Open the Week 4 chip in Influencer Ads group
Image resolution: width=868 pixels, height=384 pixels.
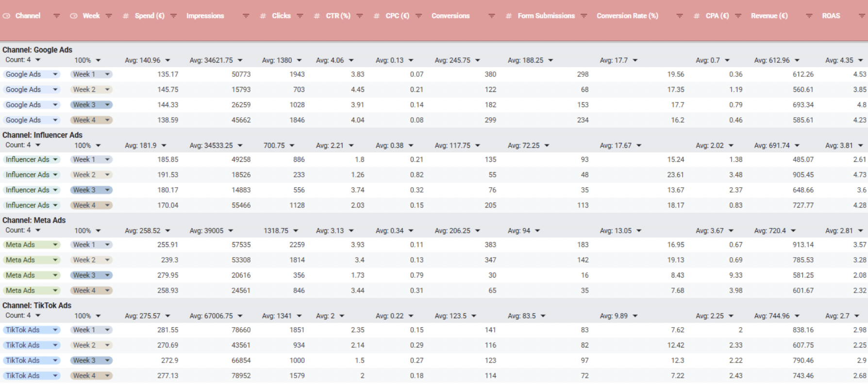pyautogui.click(x=91, y=205)
